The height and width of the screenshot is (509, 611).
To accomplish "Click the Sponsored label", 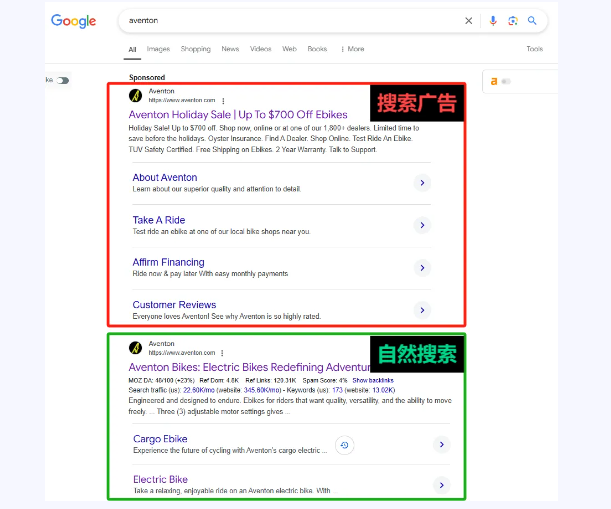I will [x=147, y=77].
